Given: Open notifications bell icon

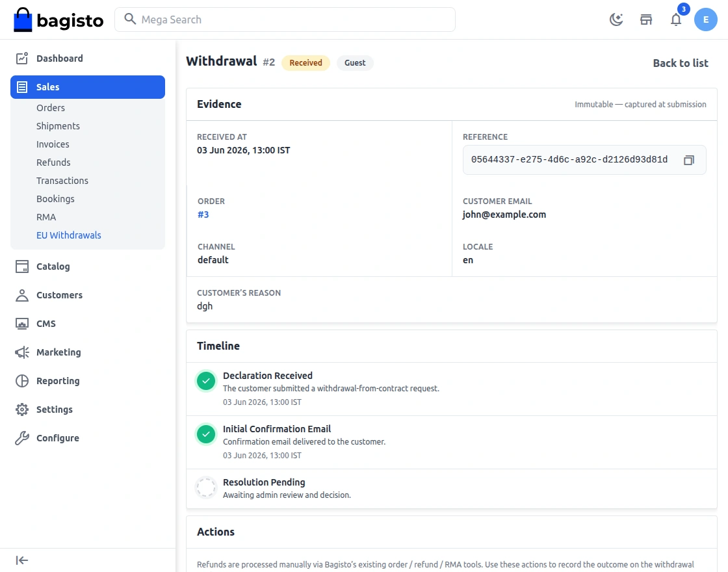Looking at the screenshot, I should [676, 19].
